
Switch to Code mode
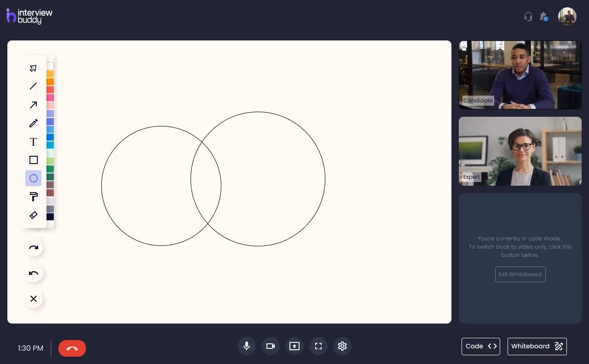coord(480,347)
